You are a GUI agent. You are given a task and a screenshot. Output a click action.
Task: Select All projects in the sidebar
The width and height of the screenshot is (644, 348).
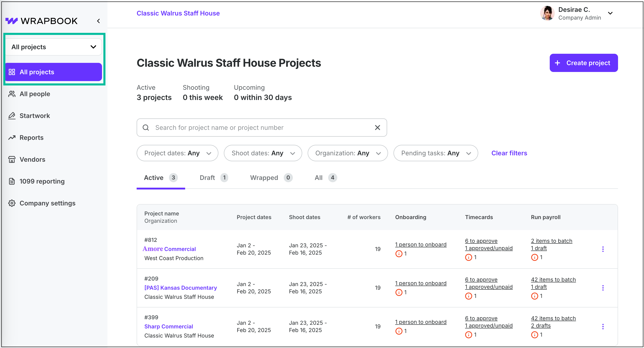coord(54,72)
